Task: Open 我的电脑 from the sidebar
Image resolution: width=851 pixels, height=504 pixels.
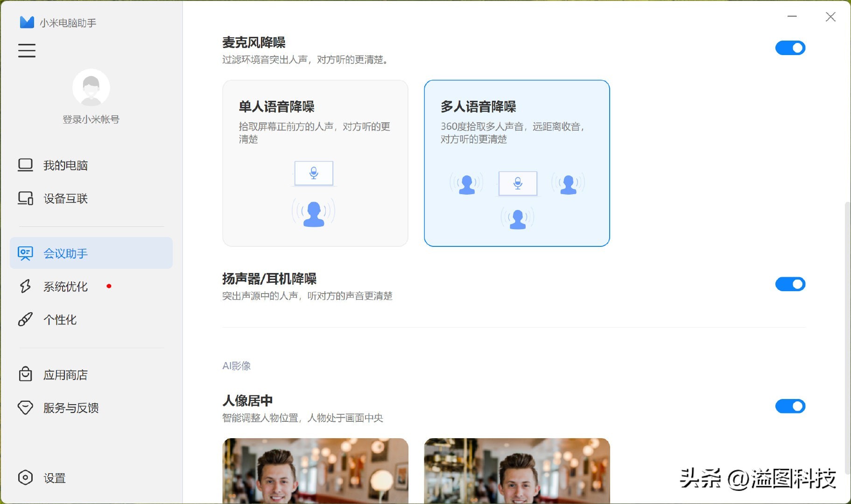Action: click(65, 165)
